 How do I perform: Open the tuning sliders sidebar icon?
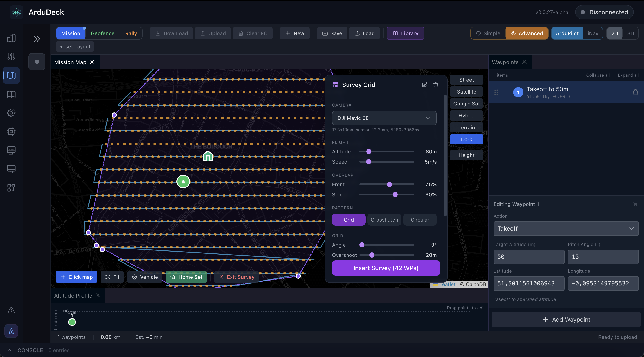tap(11, 57)
